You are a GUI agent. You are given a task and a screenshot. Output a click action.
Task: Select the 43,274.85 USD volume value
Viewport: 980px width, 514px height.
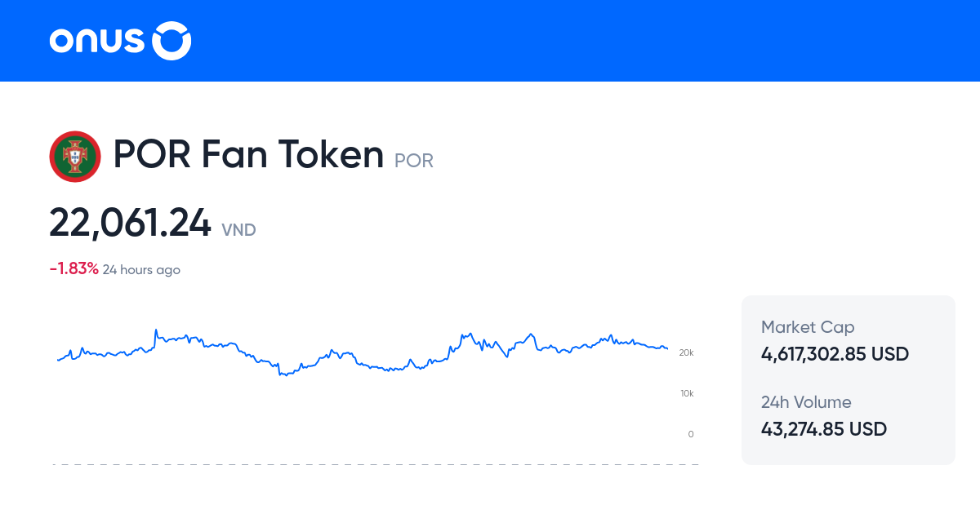tap(824, 429)
